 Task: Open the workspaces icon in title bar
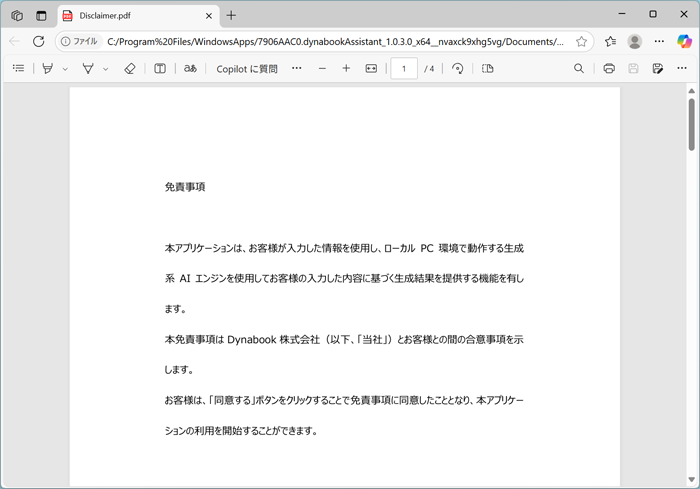point(17,16)
